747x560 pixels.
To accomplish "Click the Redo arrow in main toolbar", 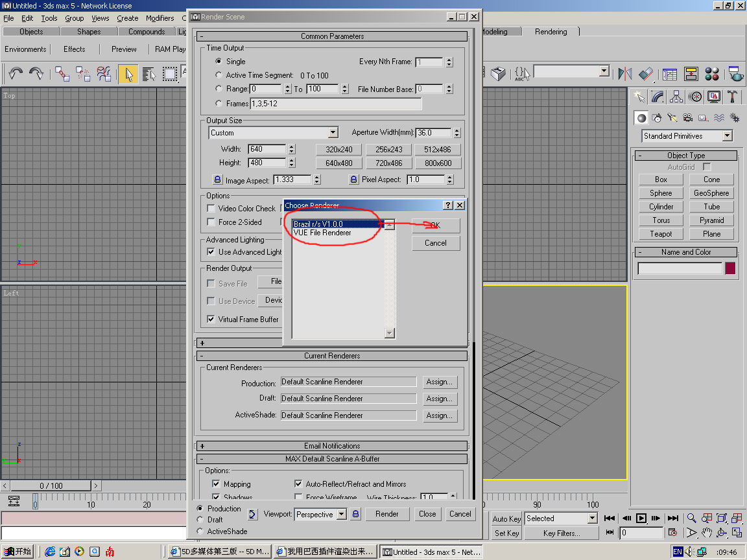I will pyautogui.click(x=36, y=74).
